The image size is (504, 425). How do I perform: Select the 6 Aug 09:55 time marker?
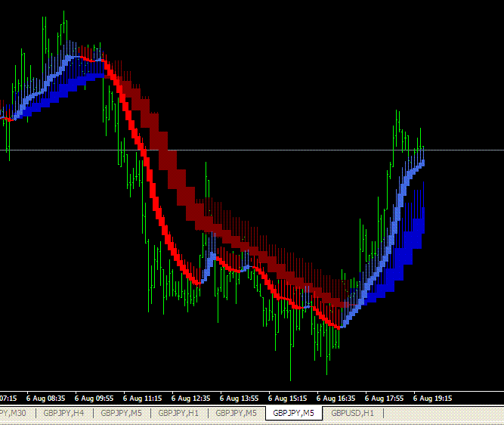point(94,399)
